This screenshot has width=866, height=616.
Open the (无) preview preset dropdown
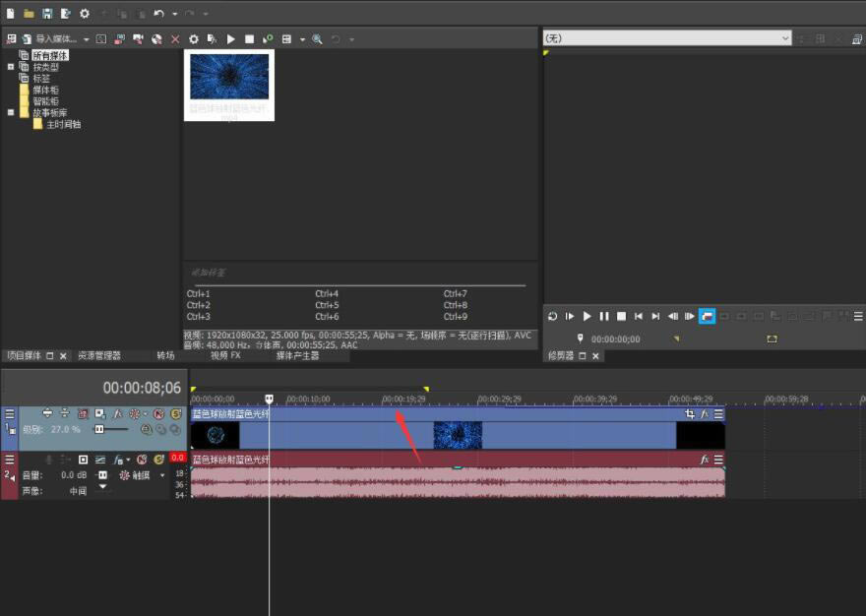point(784,38)
